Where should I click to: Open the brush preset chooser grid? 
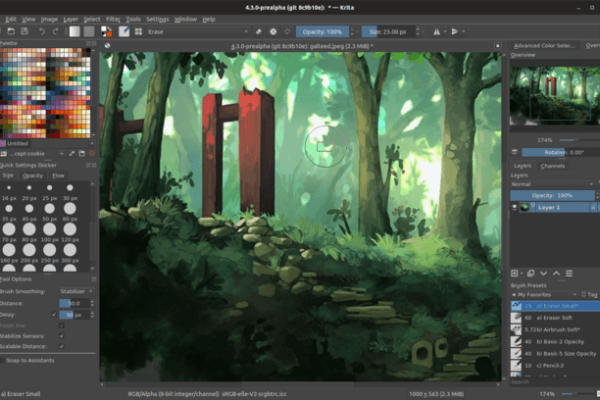click(x=138, y=31)
